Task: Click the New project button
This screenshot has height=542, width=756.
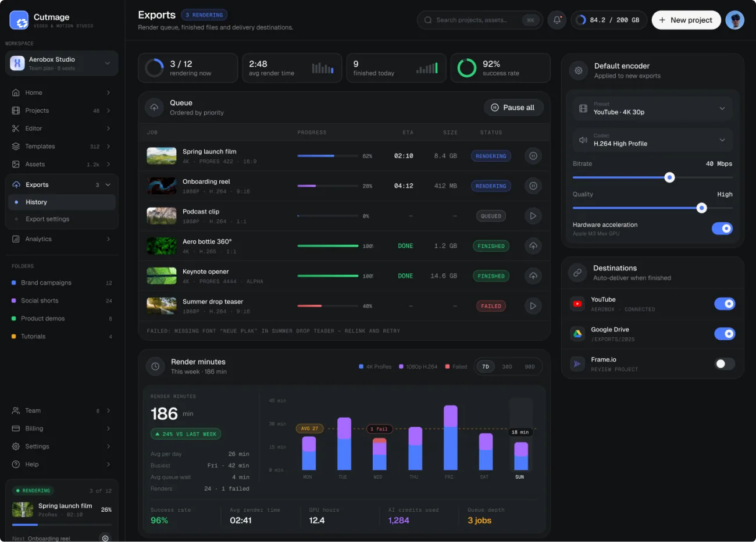Action: pyautogui.click(x=686, y=20)
